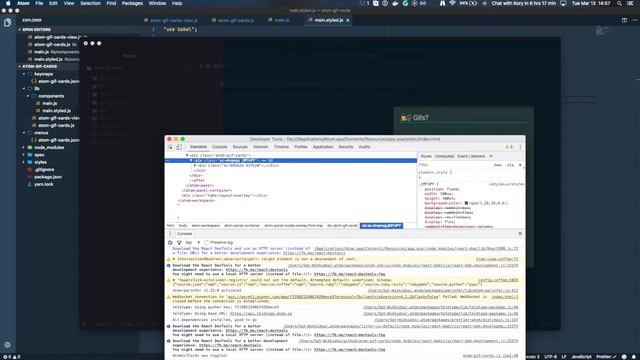Collapse the lib folder
Image resolution: width=640 pixels, height=360 pixels.
[x=24, y=89]
